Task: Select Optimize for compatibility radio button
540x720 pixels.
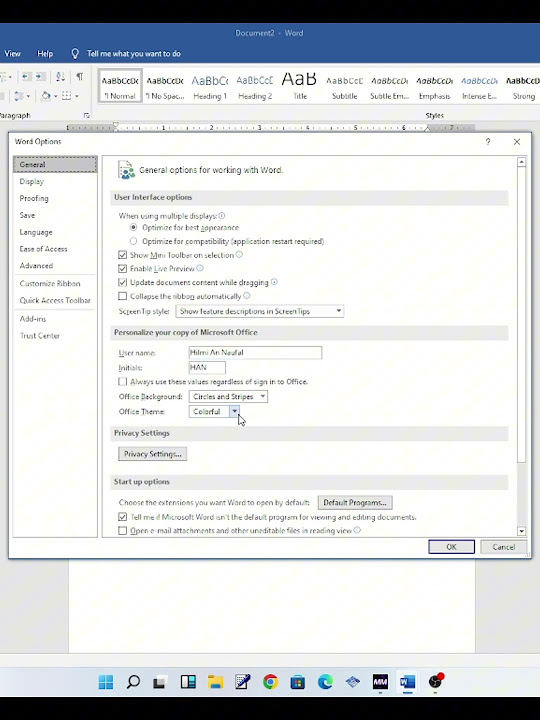Action: 133,241
